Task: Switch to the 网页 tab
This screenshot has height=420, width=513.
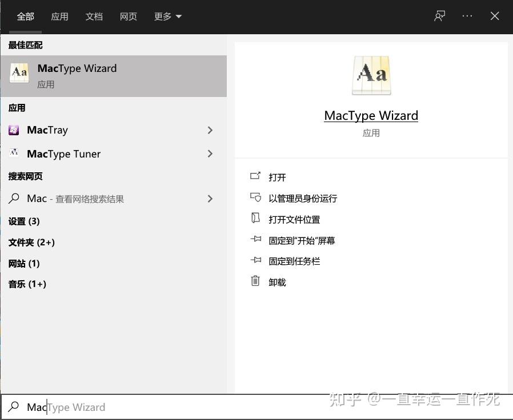Action: coord(128,17)
